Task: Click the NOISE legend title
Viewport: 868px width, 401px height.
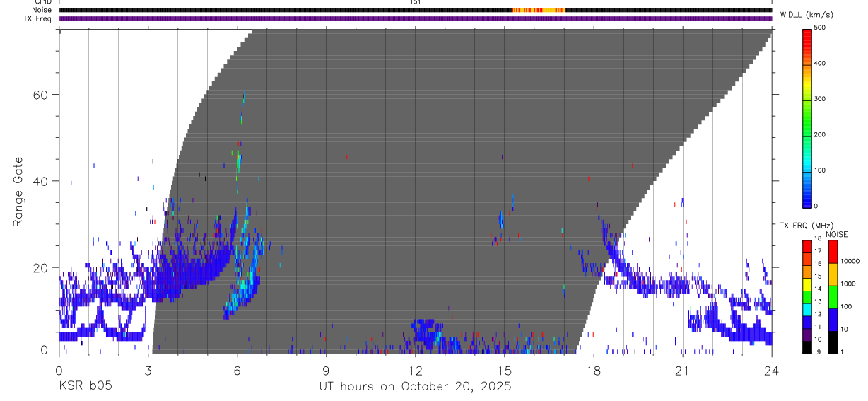Action: (x=836, y=234)
